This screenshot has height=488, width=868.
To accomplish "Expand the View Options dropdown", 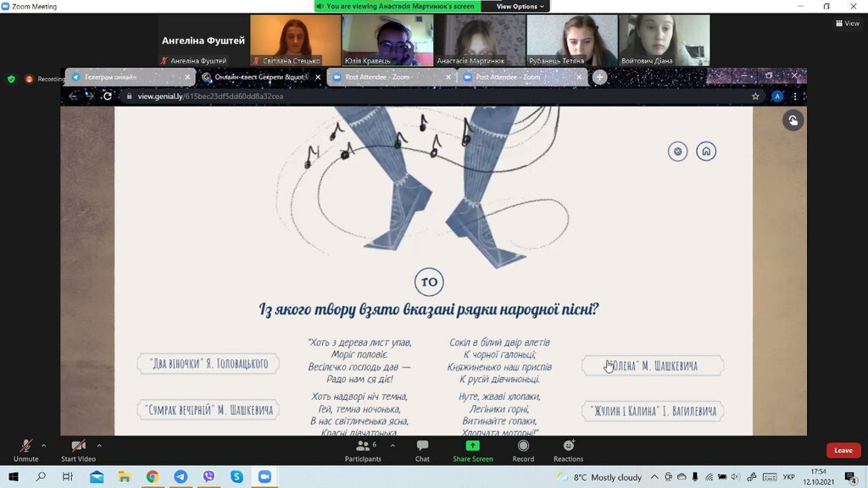I will click(x=520, y=6).
